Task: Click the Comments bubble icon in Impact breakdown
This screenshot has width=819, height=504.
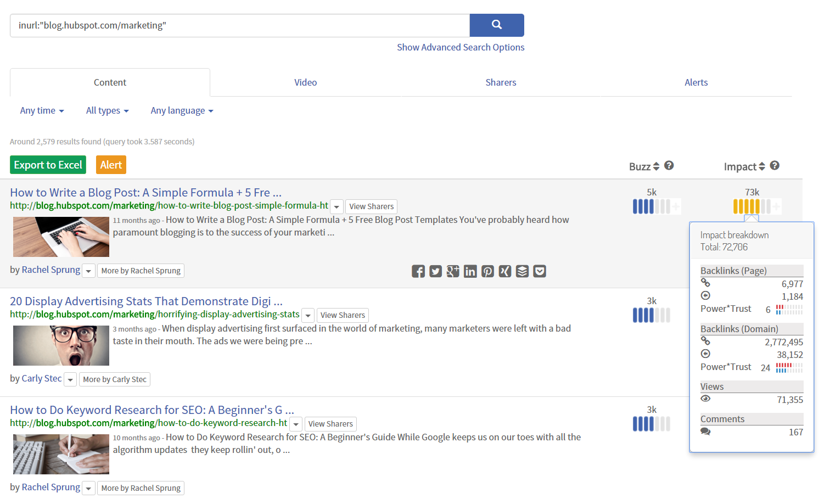Action: [x=705, y=432]
